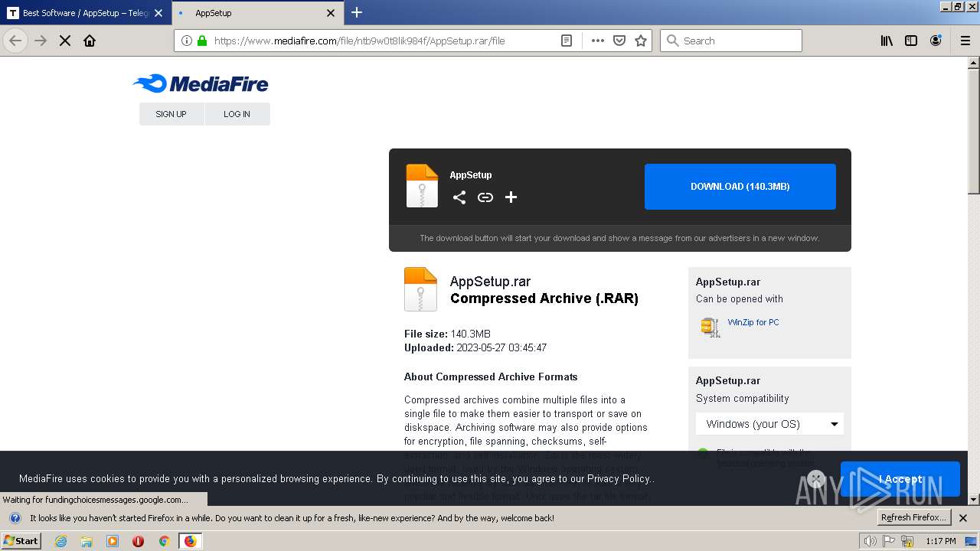Open Internet Explorer from taskbar

[x=60, y=541]
